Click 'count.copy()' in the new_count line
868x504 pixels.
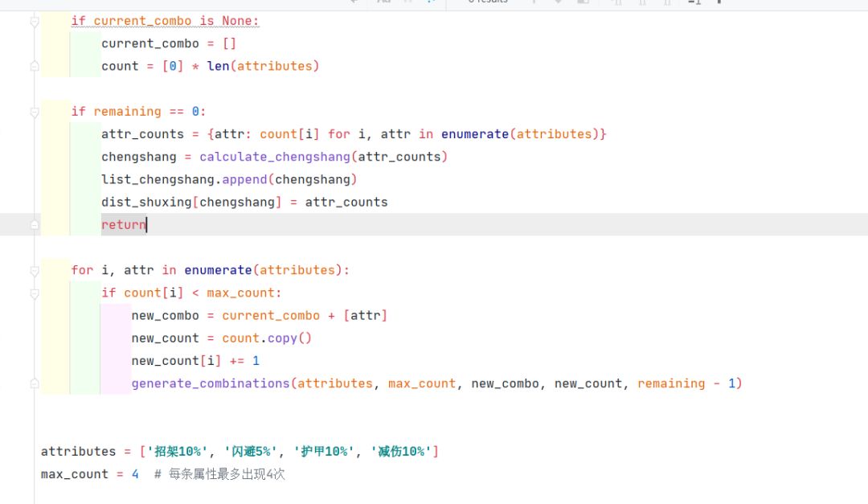[x=267, y=338]
